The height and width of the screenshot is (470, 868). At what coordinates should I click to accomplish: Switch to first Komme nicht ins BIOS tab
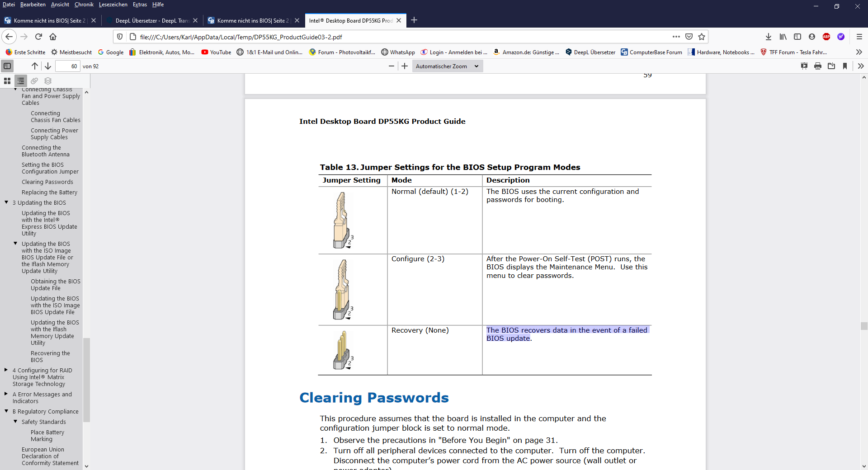click(50, 20)
